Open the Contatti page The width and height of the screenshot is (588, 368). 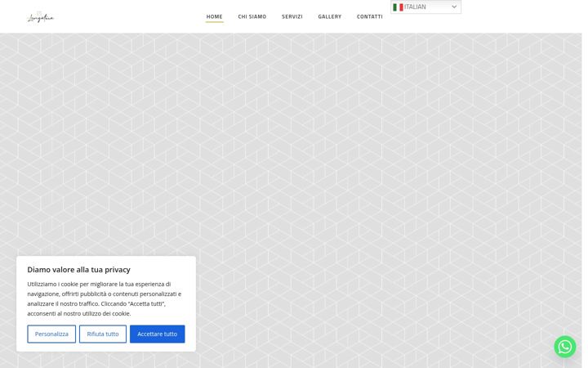[x=369, y=16]
